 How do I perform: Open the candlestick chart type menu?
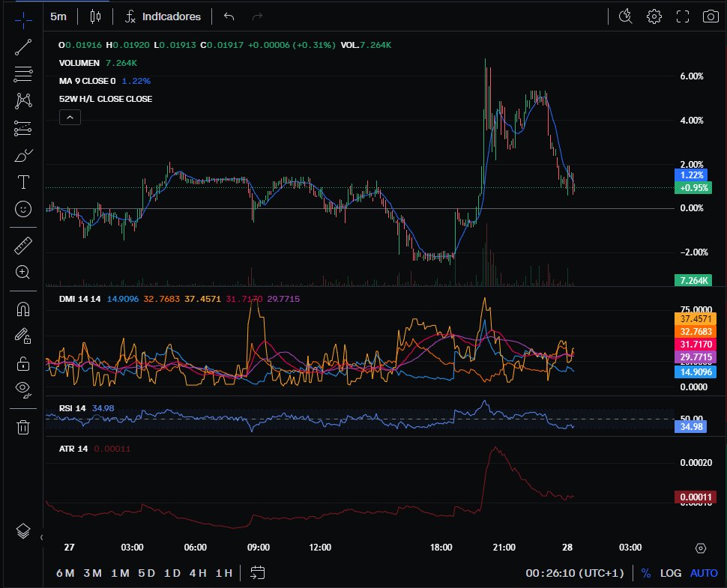[x=95, y=16]
